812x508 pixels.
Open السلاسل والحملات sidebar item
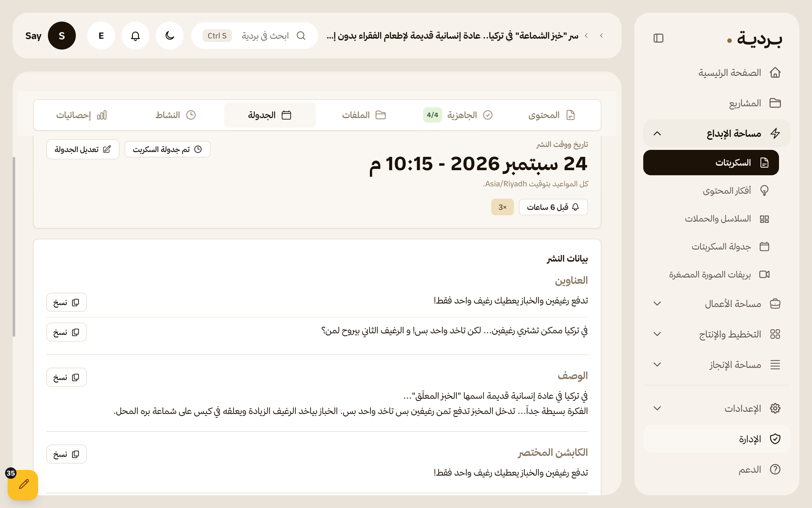tap(711, 219)
